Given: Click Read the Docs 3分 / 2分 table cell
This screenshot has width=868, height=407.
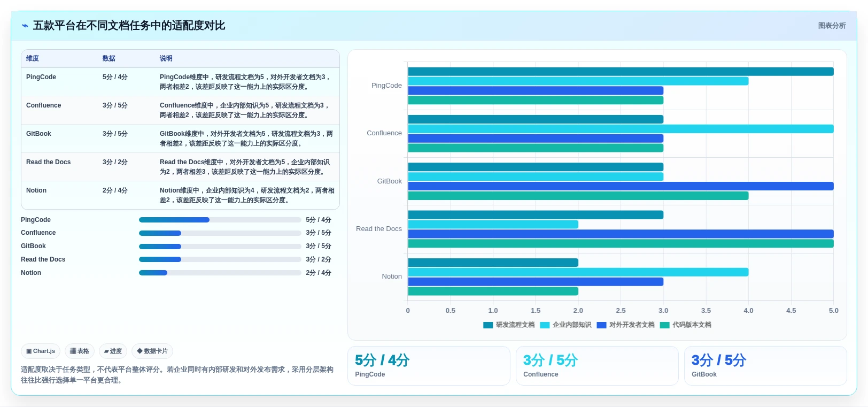Looking at the screenshot, I should point(115,162).
